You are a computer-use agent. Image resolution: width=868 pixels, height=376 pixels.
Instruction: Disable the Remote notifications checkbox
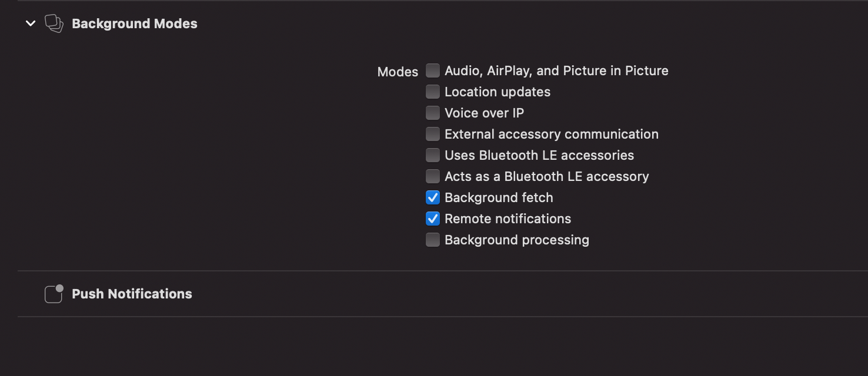433,219
